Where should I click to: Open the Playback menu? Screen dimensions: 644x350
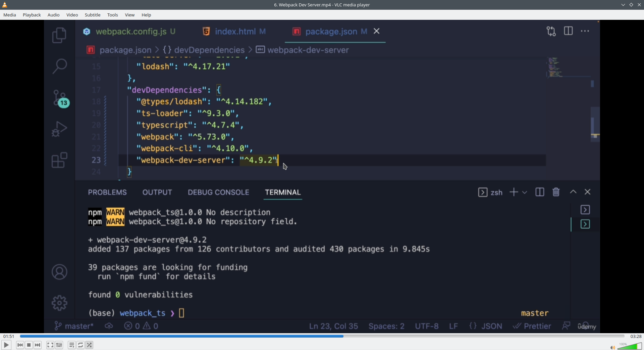[x=32, y=15]
